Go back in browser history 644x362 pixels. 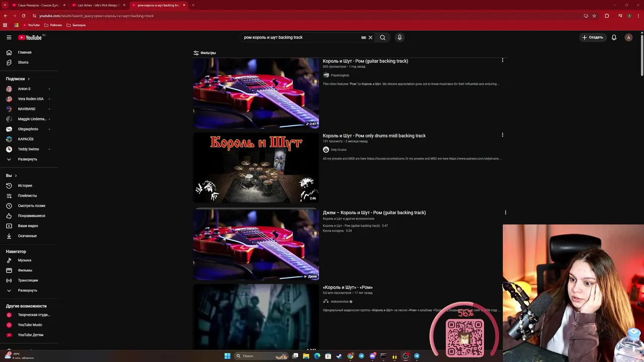(6, 16)
